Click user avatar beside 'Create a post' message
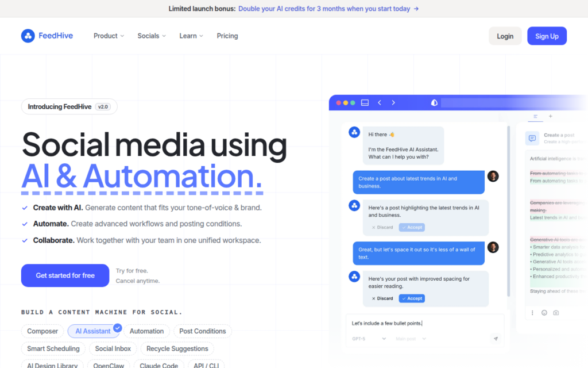Viewport: 588px width, 368px height. 493,176
